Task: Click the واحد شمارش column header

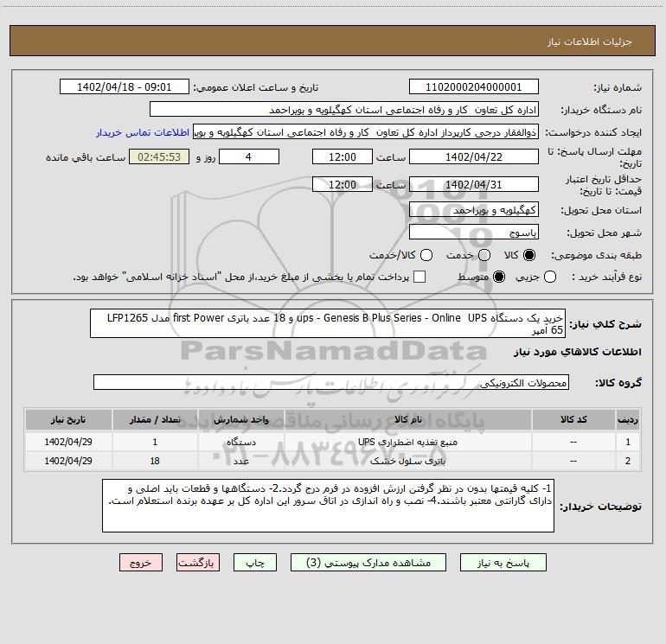Action: coord(240,419)
